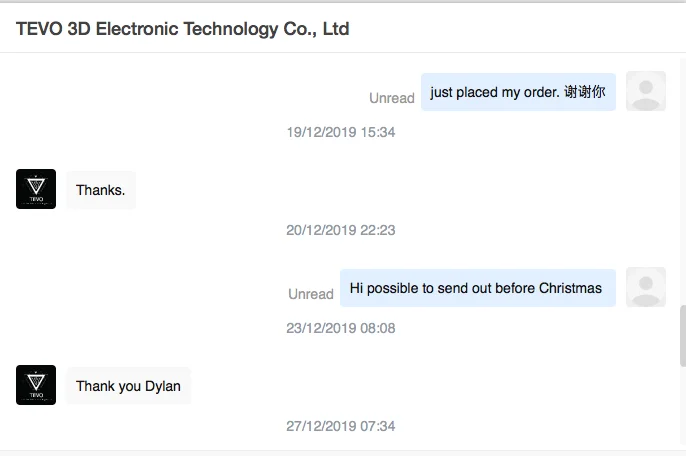
Task: Click the Unread status beside the Christmas message
Action: [x=310, y=294]
